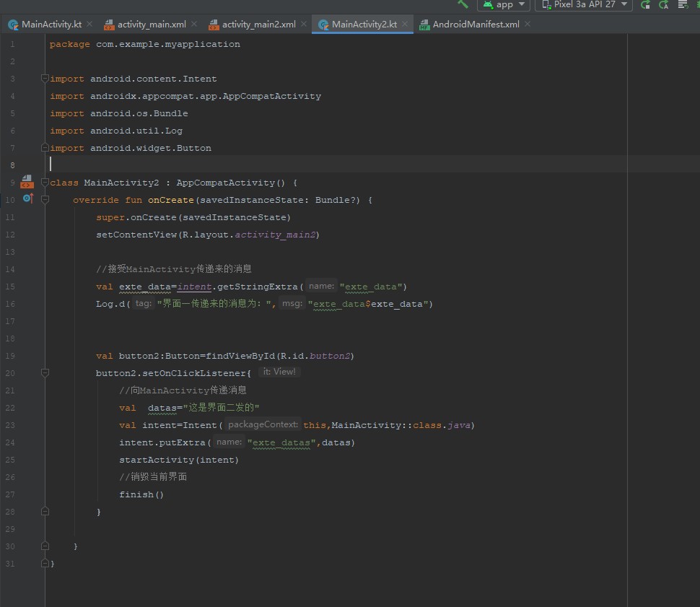The width and height of the screenshot is (700, 607).
Task: Open the app run configuration dropdown
Action: coord(504,5)
